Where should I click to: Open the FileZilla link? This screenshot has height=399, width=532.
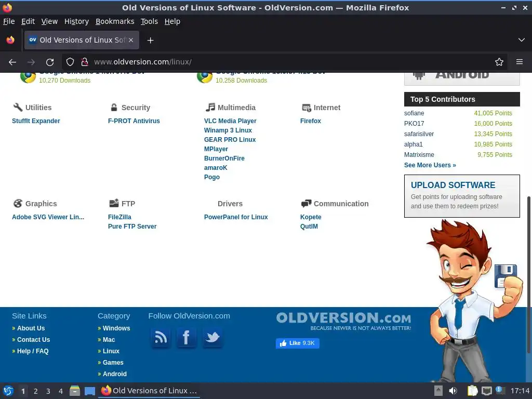click(119, 217)
